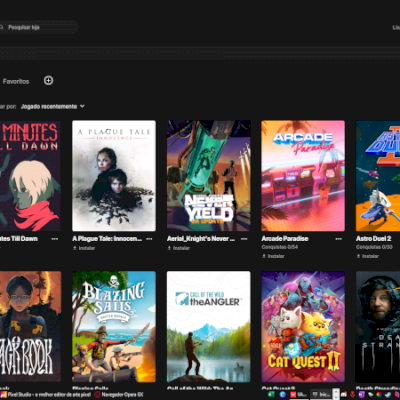The width and height of the screenshot is (400, 400).
Task: Open the white mi tray icon
Action: tap(344, 395)
